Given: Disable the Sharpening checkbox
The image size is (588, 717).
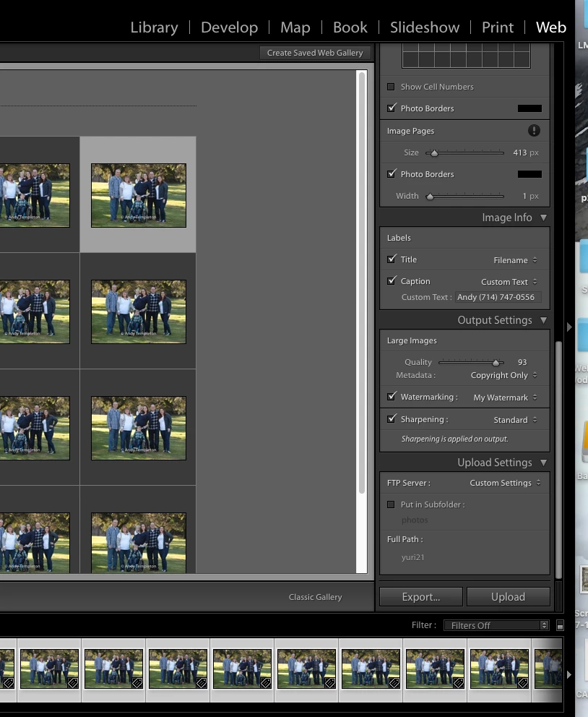Looking at the screenshot, I should click(x=392, y=419).
